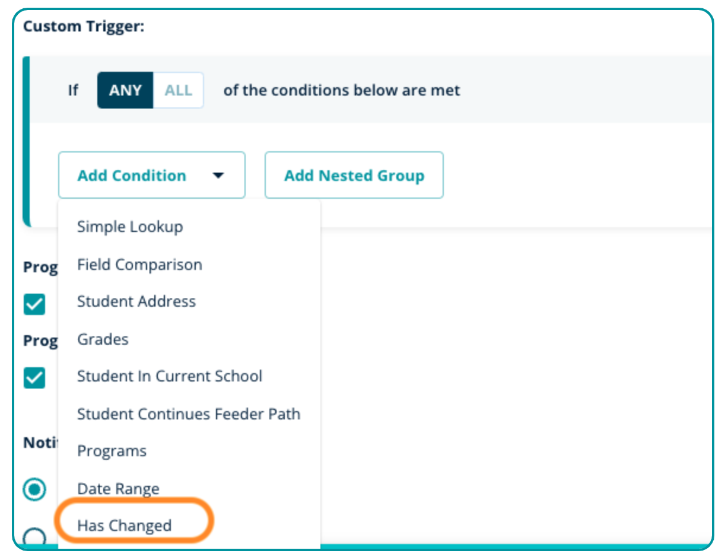
Task: Click the conditions header text
Action: click(x=342, y=90)
